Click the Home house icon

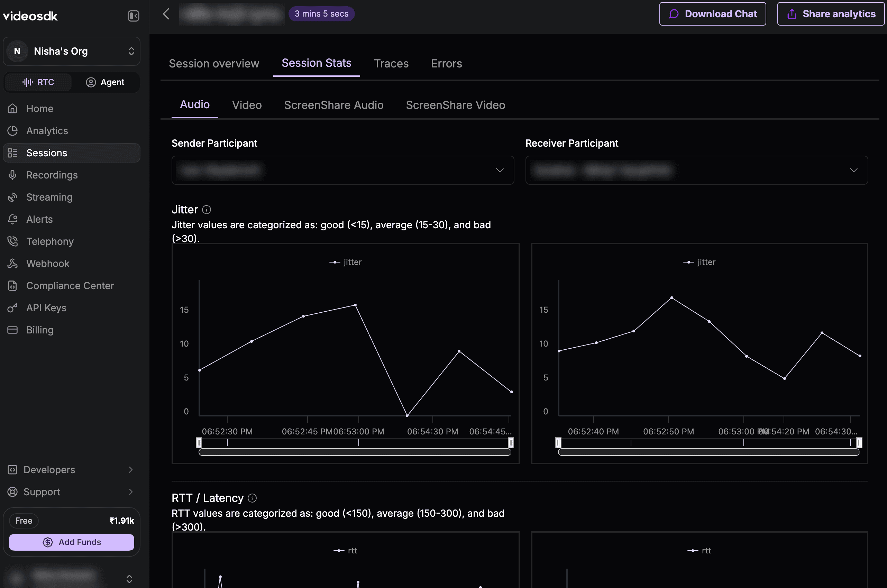13,108
